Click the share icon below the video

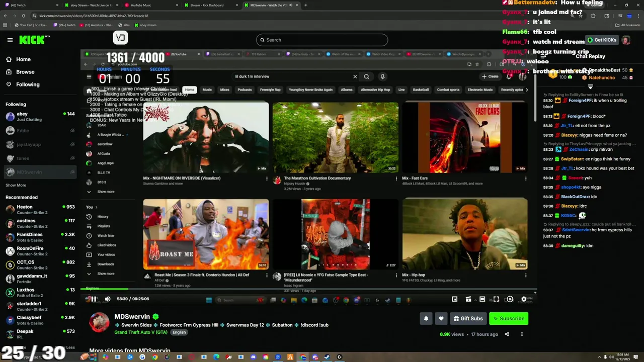[x=507, y=334]
